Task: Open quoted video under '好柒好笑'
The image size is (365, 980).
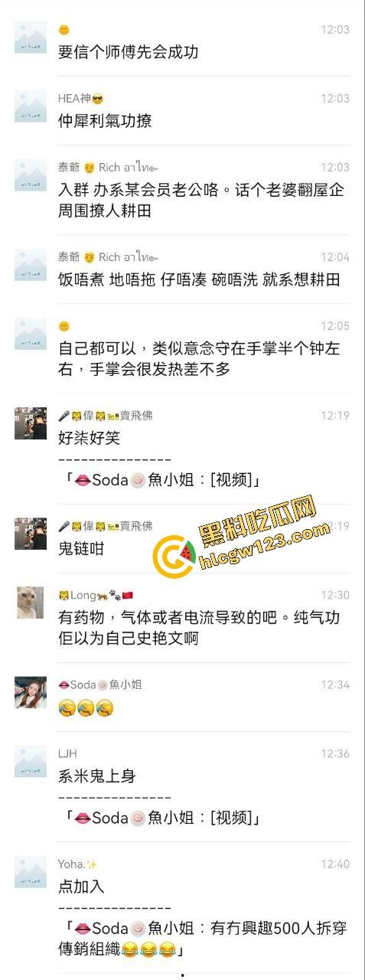Action: [x=161, y=480]
